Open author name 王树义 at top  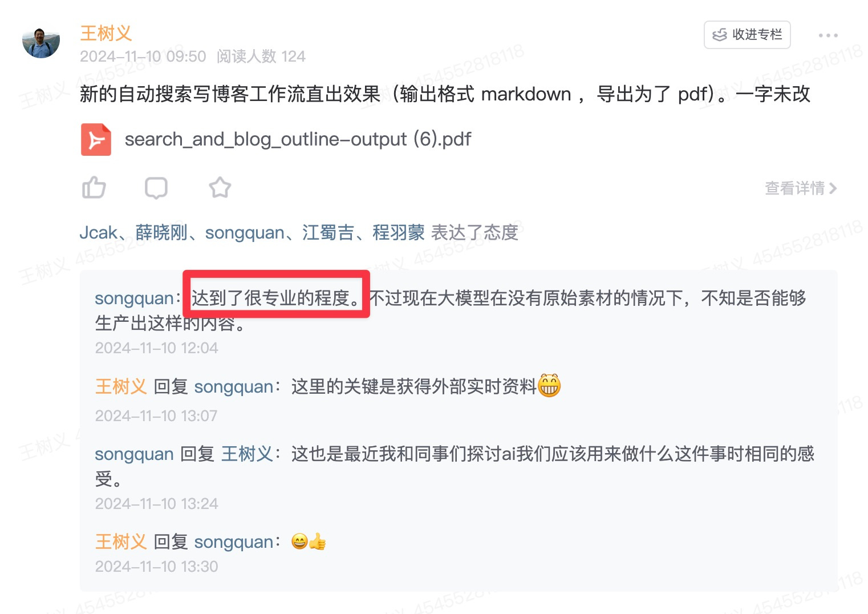pyautogui.click(x=106, y=33)
